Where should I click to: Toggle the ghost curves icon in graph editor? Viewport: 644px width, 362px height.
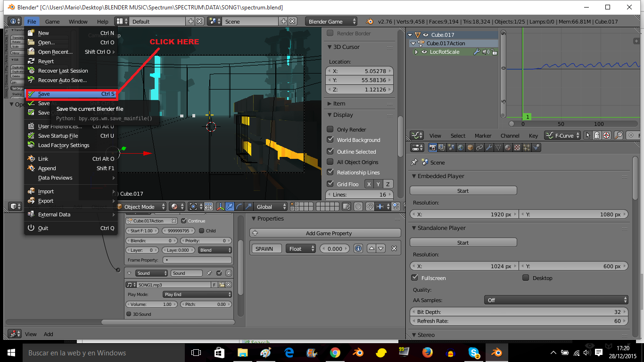pos(597,135)
